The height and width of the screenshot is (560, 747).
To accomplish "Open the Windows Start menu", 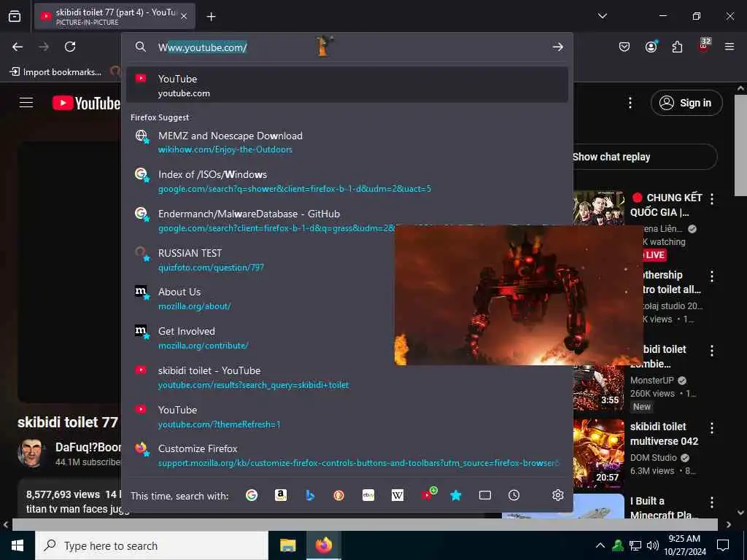I will (x=18, y=545).
